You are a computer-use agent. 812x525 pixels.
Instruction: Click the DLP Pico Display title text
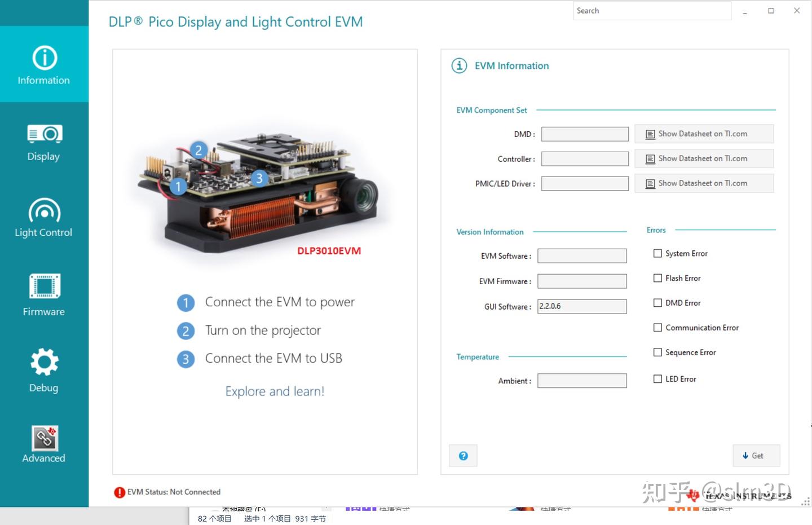pos(236,22)
